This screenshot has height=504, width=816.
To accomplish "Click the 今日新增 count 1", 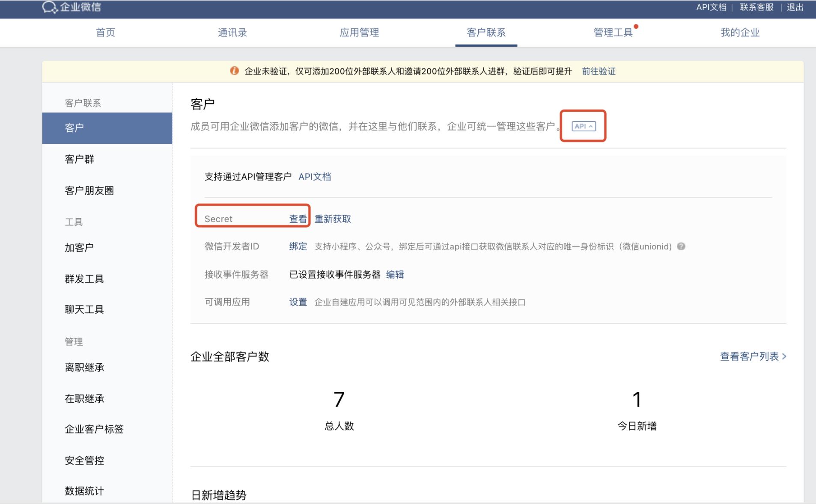I will 637,399.
